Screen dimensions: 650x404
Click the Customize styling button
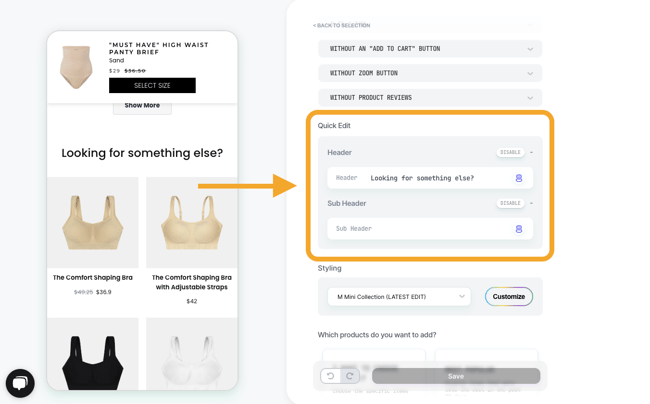click(x=508, y=297)
